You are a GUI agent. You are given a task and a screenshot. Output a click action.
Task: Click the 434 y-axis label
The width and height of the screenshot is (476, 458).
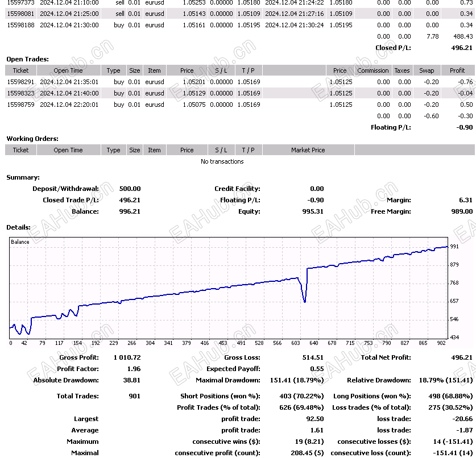click(x=454, y=338)
